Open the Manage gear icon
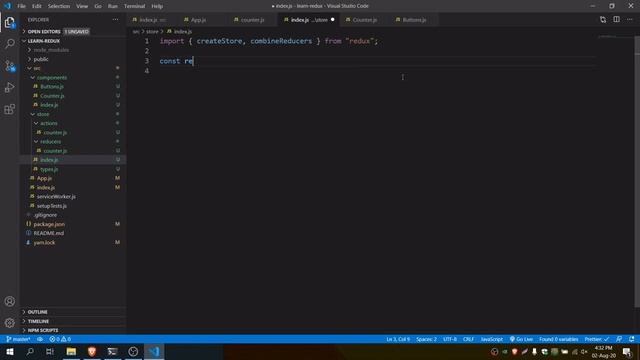The width and height of the screenshot is (640, 360). click(x=10, y=323)
